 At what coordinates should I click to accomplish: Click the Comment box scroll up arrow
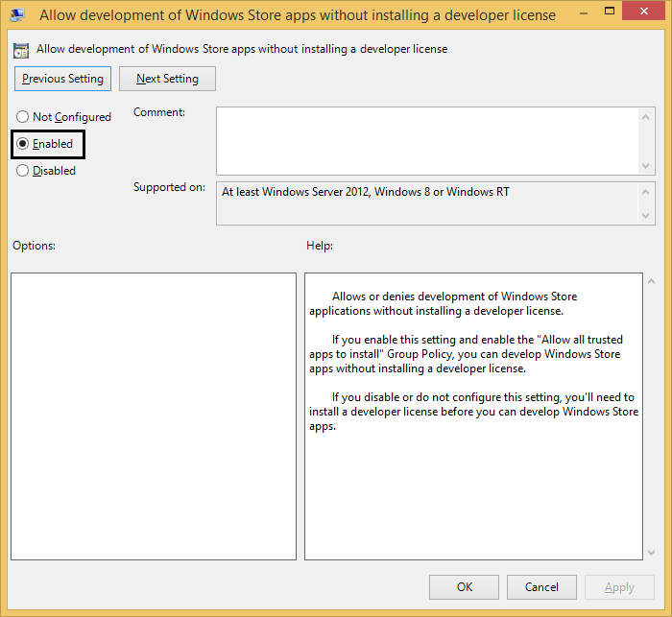tap(646, 117)
